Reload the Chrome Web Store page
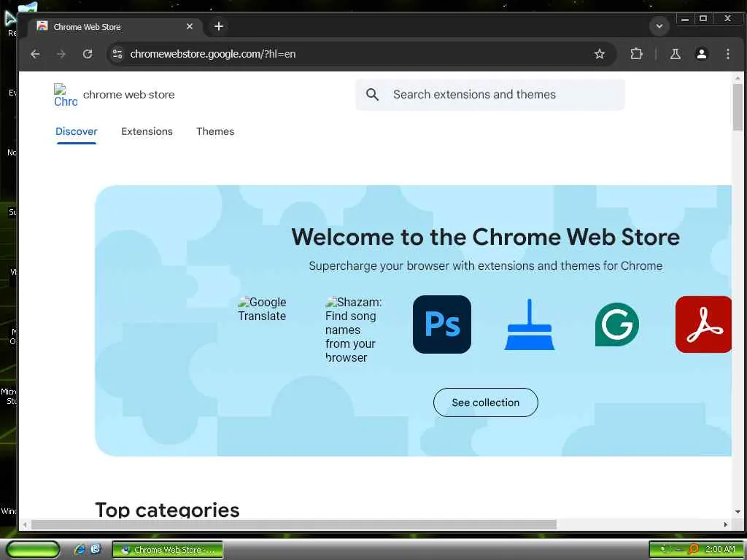This screenshot has height=560, width=747. coord(88,54)
